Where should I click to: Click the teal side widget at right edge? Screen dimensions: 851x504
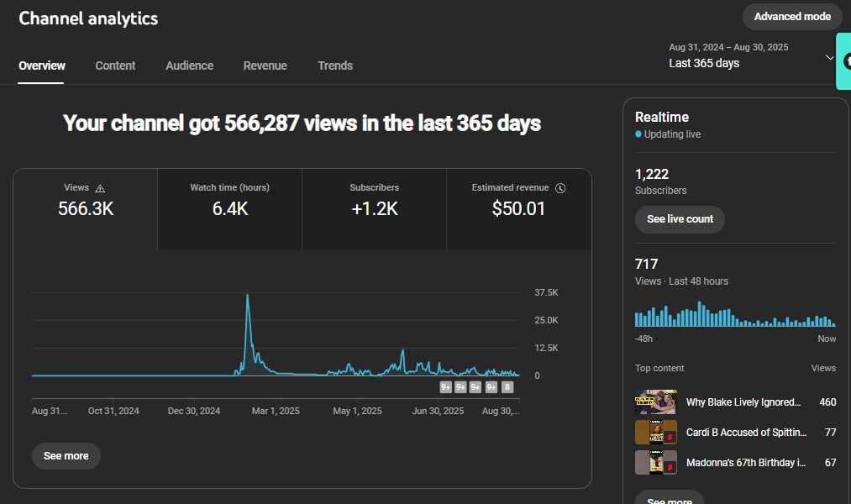pyautogui.click(x=843, y=61)
